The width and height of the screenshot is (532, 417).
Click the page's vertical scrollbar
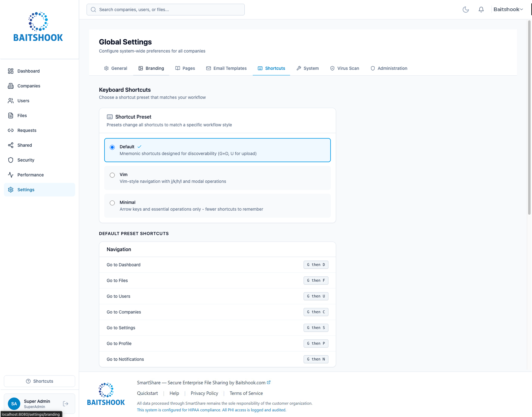(529, 118)
